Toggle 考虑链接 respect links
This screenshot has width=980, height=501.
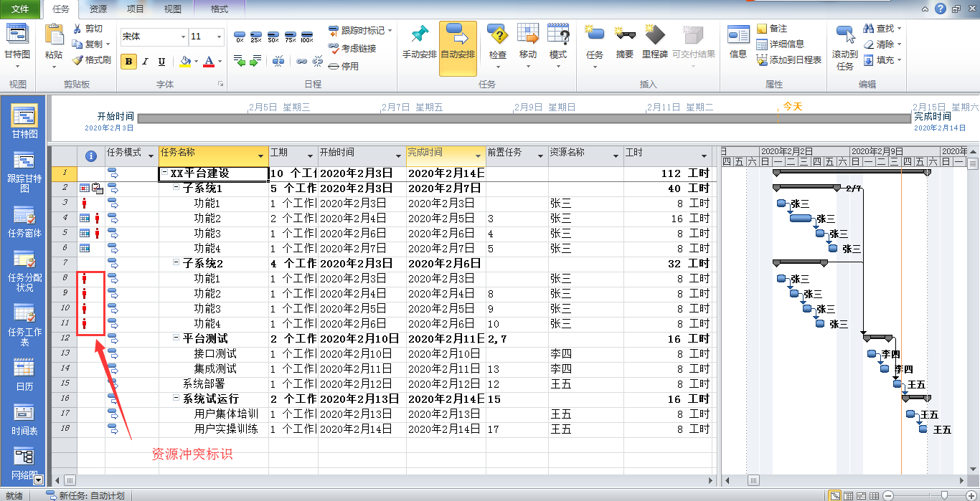(352, 48)
